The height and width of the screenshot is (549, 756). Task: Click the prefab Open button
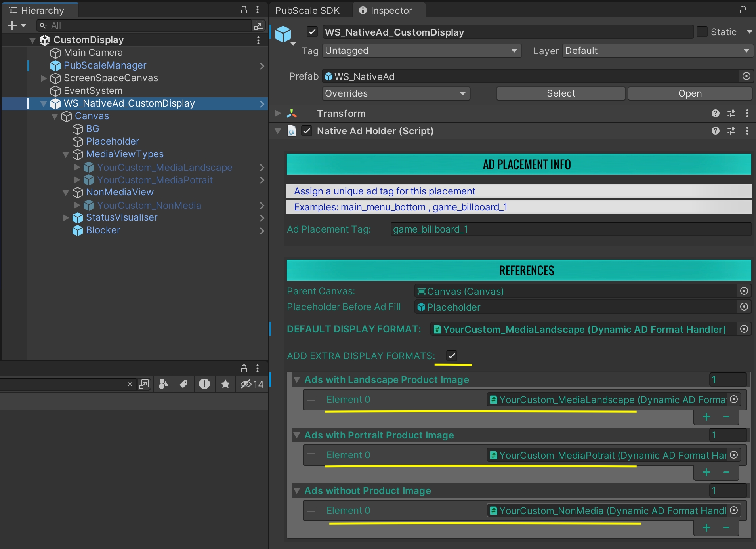(689, 93)
